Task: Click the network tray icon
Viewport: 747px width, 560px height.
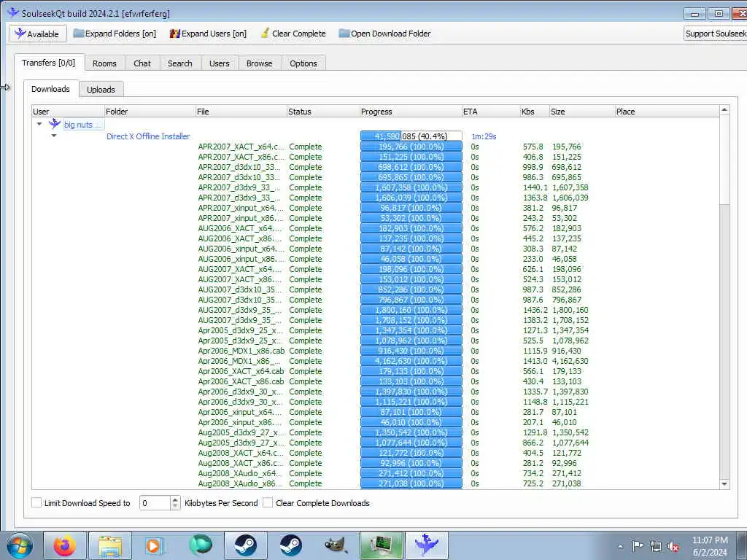Action: (x=656, y=547)
